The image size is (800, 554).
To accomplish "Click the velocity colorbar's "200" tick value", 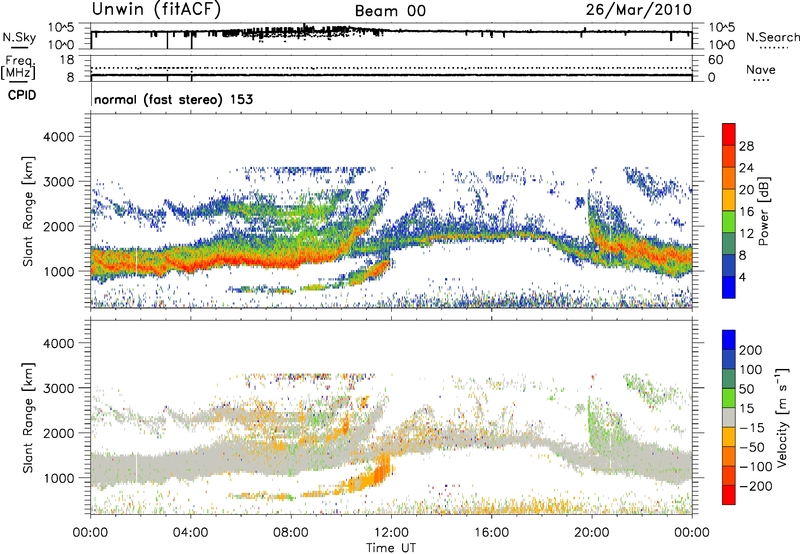I will click(751, 350).
